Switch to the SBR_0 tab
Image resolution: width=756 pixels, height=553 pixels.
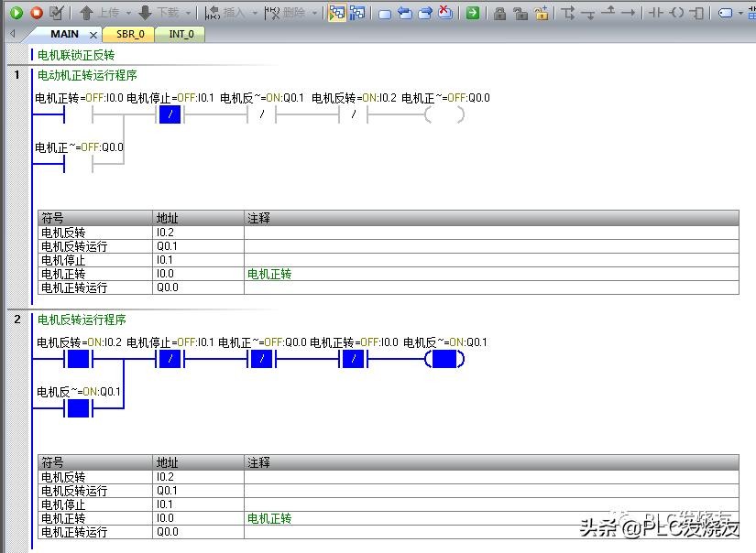tap(130, 34)
